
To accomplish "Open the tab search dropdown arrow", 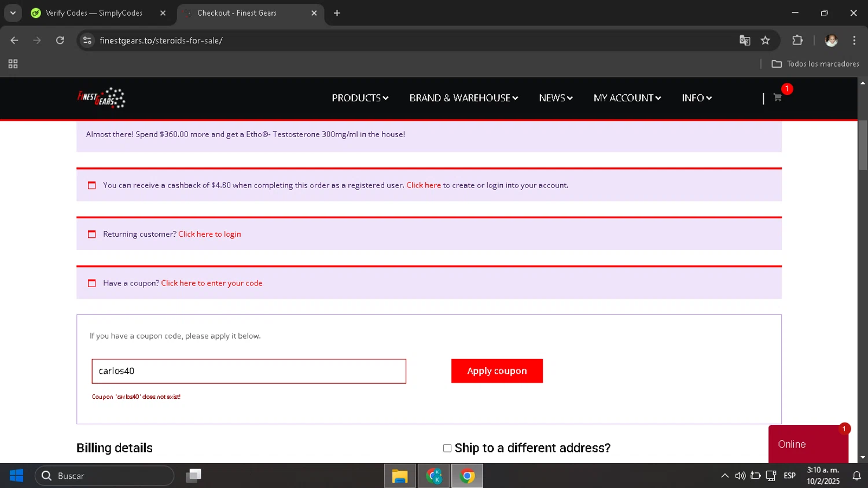I will (x=13, y=13).
